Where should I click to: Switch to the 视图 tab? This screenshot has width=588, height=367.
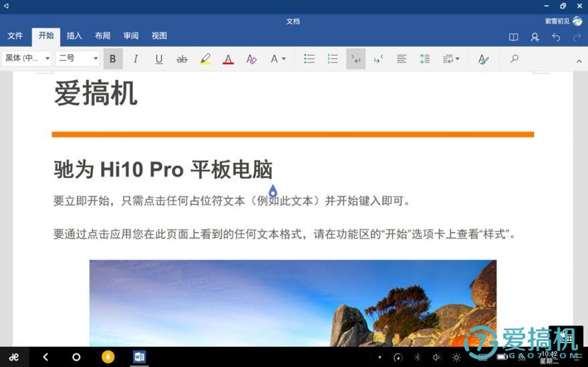click(x=159, y=36)
